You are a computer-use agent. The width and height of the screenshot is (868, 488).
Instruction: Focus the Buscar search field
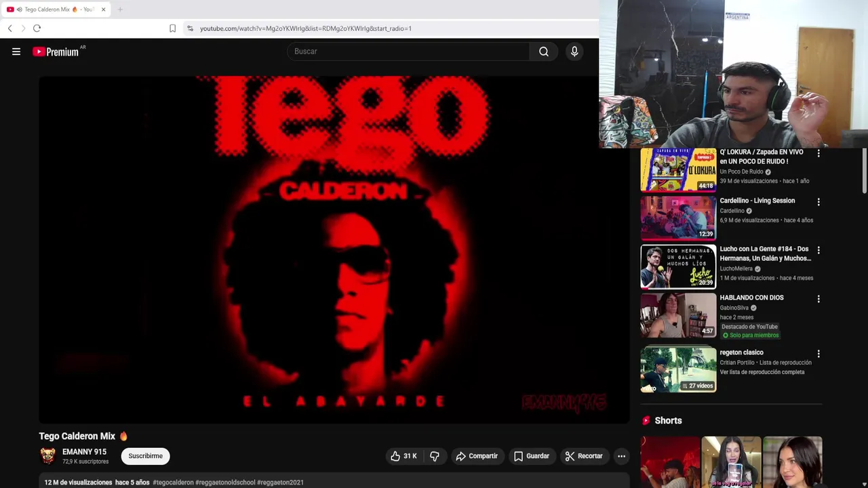[x=408, y=52]
